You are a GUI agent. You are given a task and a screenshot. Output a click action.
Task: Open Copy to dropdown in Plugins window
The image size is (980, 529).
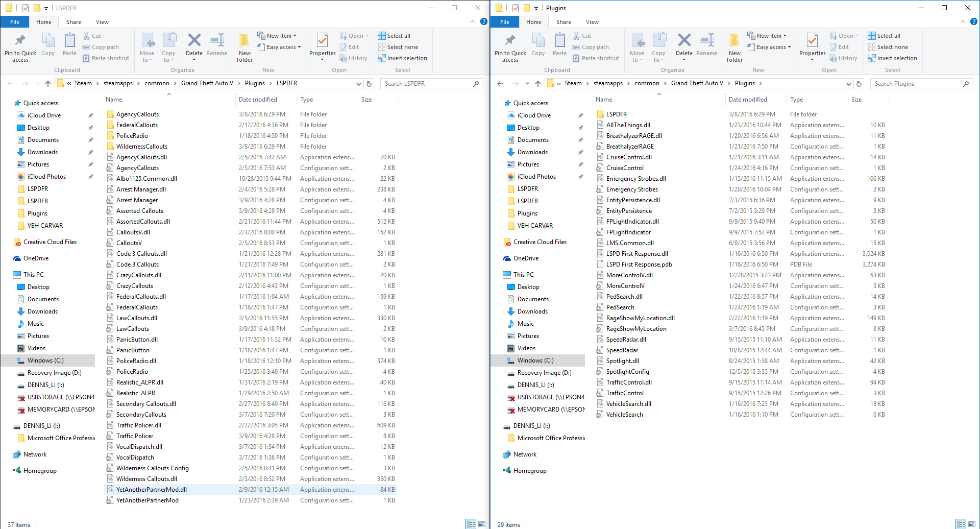click(x=658, y=47)
